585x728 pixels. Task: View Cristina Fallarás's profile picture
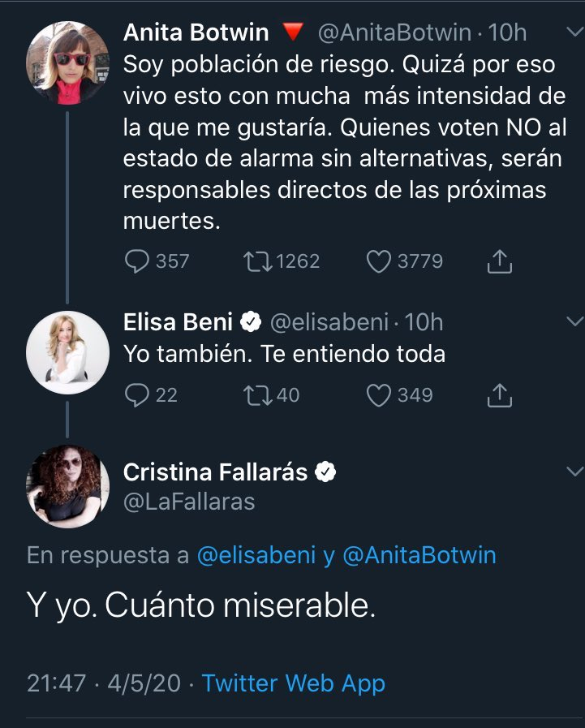pyautogui.click(x=67, y=485)
